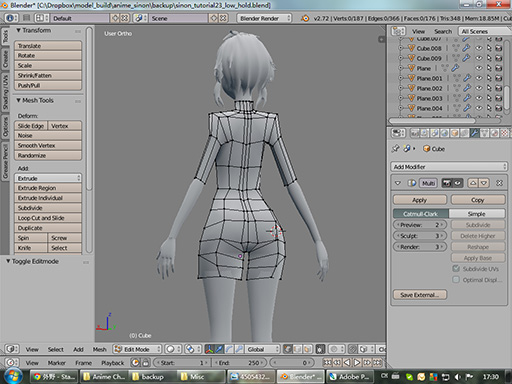
Task: Click the Preview subdivision level field
Action: click(420, 225)
